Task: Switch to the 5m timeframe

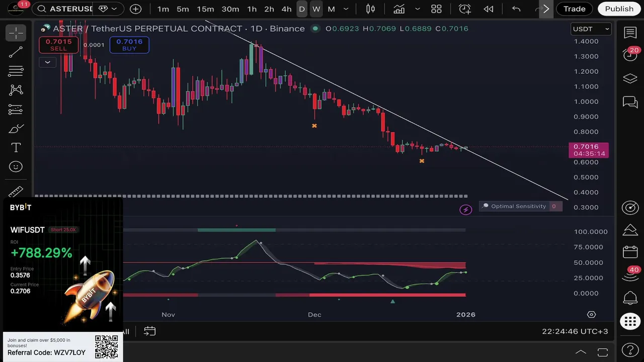Action: pyautogui.click(x=183, y=9)
